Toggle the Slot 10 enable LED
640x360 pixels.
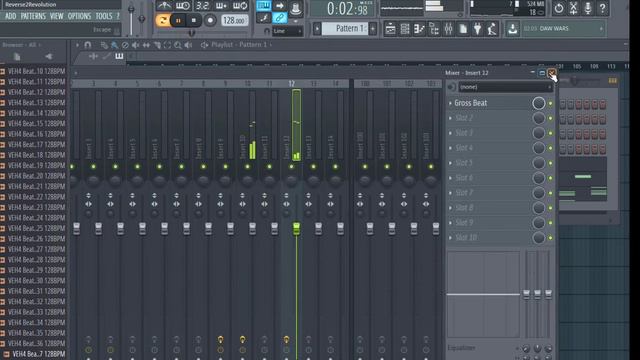point(550,238)
